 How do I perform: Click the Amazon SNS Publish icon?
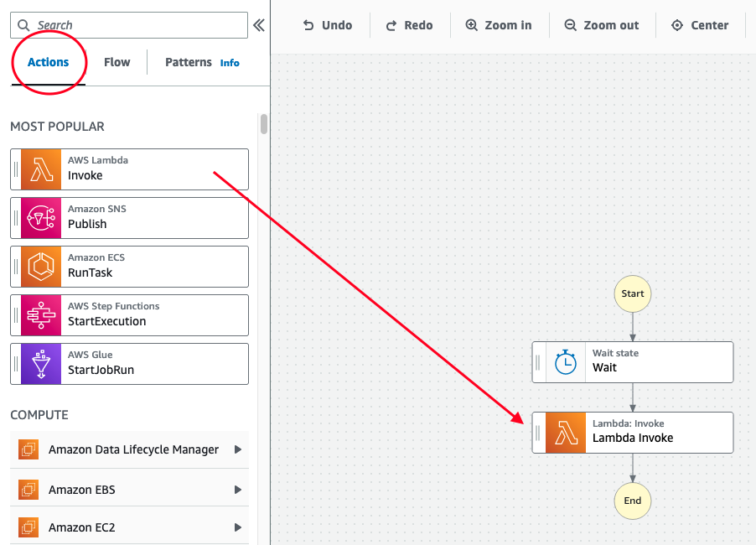(40, 217)
